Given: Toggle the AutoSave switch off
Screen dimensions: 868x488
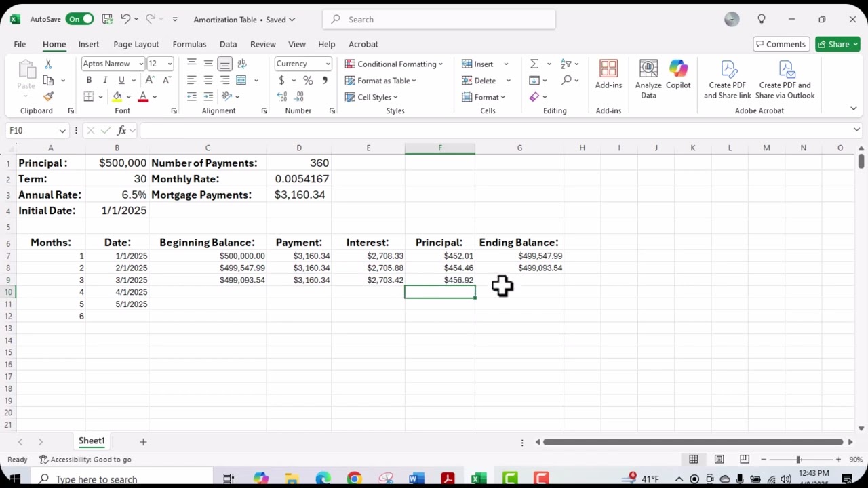Looking at the screenshot, I should pos(80,19).
